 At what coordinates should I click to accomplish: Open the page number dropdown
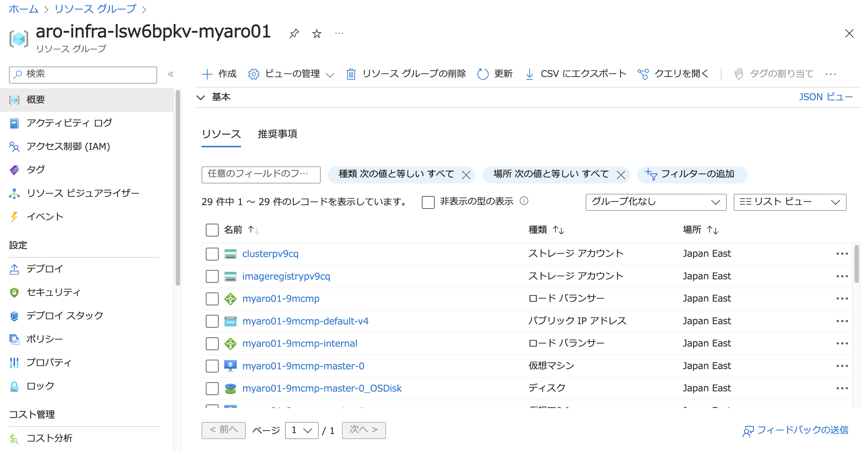pyautogui.click(x=301, y=430)
